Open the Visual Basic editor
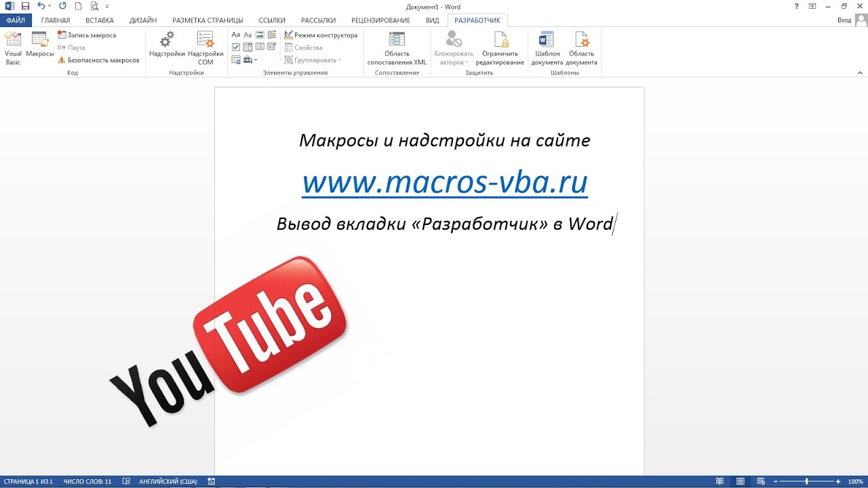Screen dimensions: 868x488 pyautogui.click(x=13, y=49)
